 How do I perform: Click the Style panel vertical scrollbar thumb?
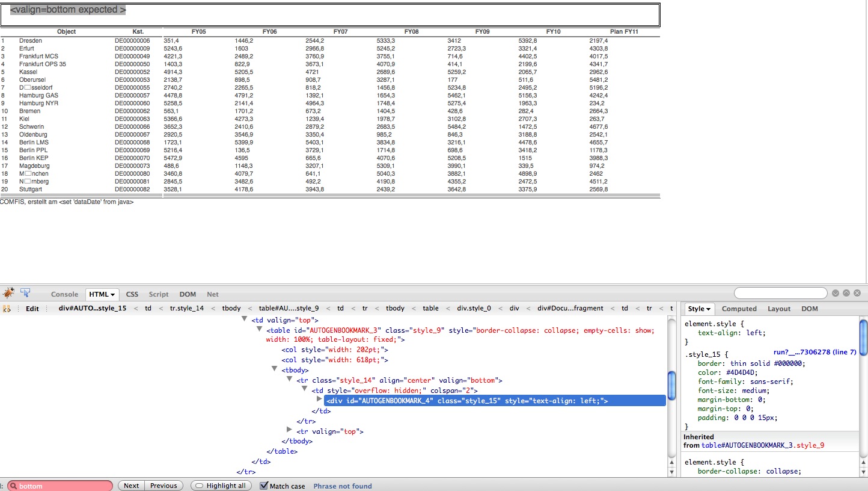864,337
